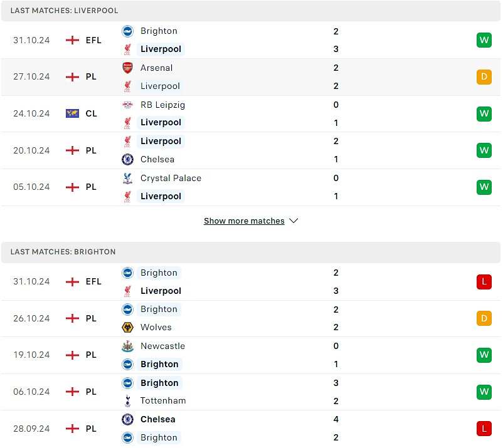Expand the Show more matches chevron
Viewport: 503px width, 448px height.
click(x=294, y=221)
